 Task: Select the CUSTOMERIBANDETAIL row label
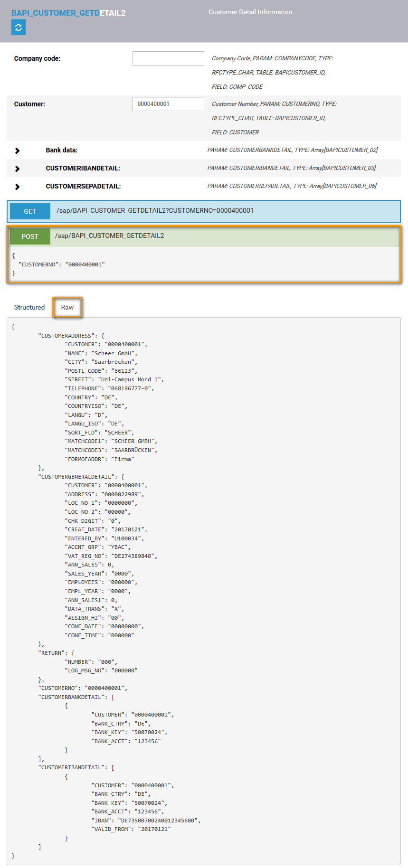(83, 168)
